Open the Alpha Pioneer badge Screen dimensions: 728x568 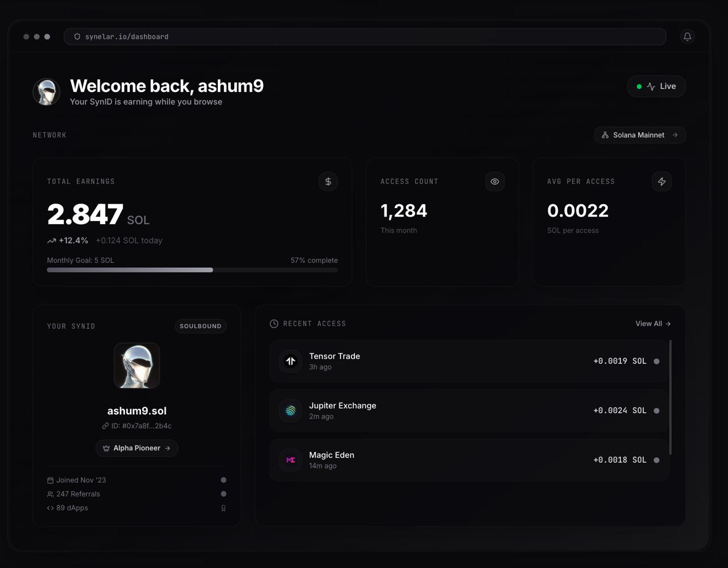tap(136, 448)
